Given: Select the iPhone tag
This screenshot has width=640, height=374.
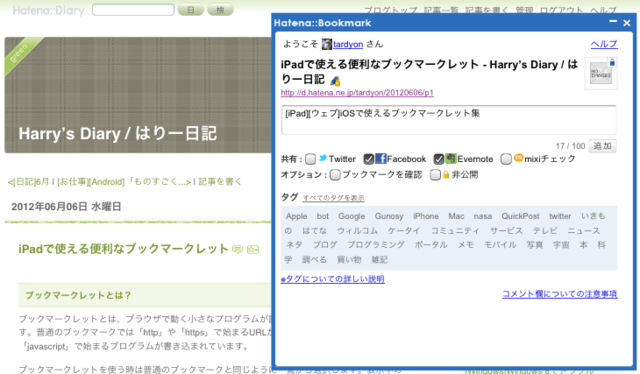Looking at the screenshot, I should pyautogui.click(x=425, y=216).
